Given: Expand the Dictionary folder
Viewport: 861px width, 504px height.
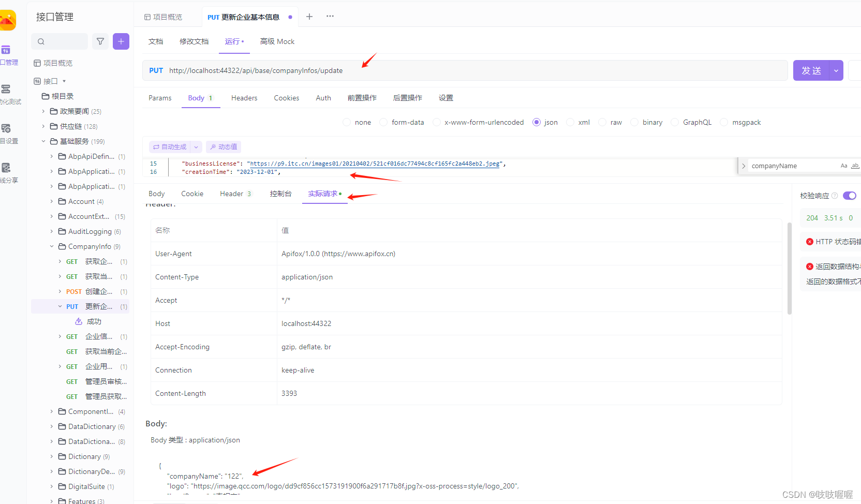Looking at the screenshot, I should [51, 456].
